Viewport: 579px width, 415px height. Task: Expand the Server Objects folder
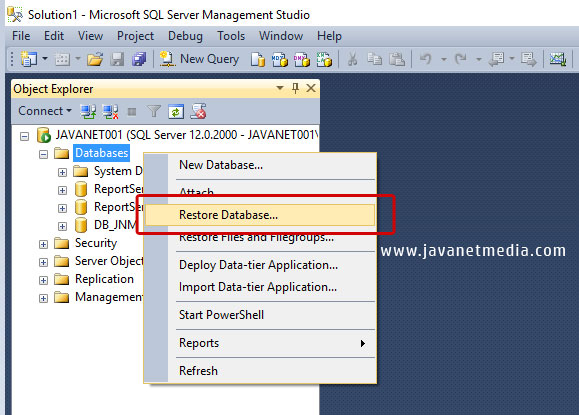[43, 262]
